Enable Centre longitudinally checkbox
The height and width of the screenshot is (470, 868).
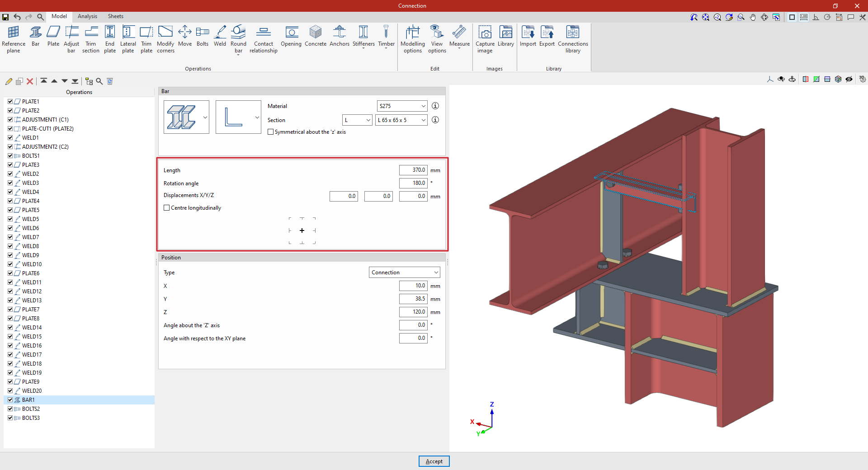167,208
